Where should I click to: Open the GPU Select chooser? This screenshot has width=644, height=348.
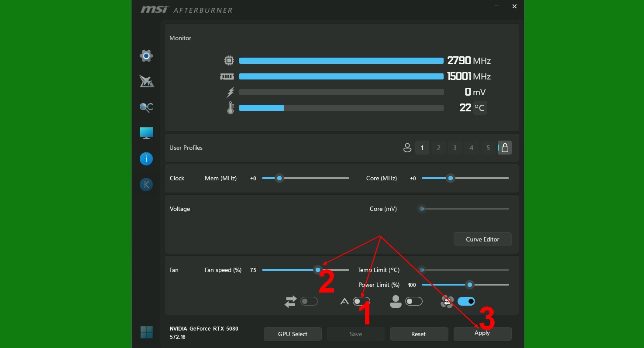coord(293,334)
